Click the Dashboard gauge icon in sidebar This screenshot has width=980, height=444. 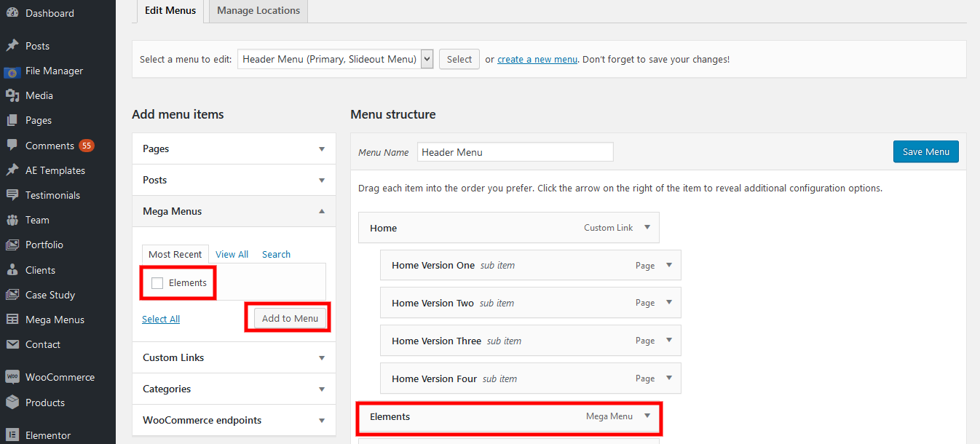pyautogui.click(x=12, y=13)
